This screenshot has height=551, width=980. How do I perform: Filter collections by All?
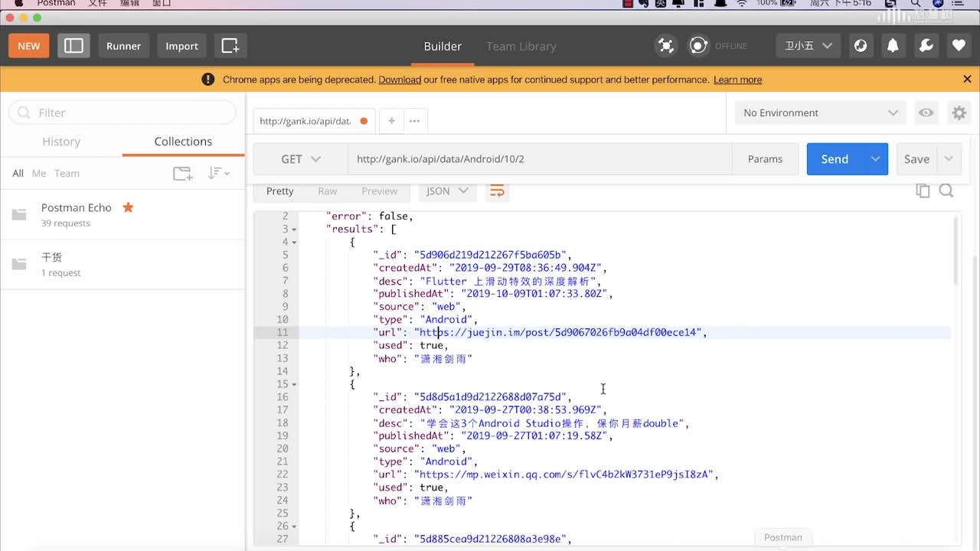(18, 173)
